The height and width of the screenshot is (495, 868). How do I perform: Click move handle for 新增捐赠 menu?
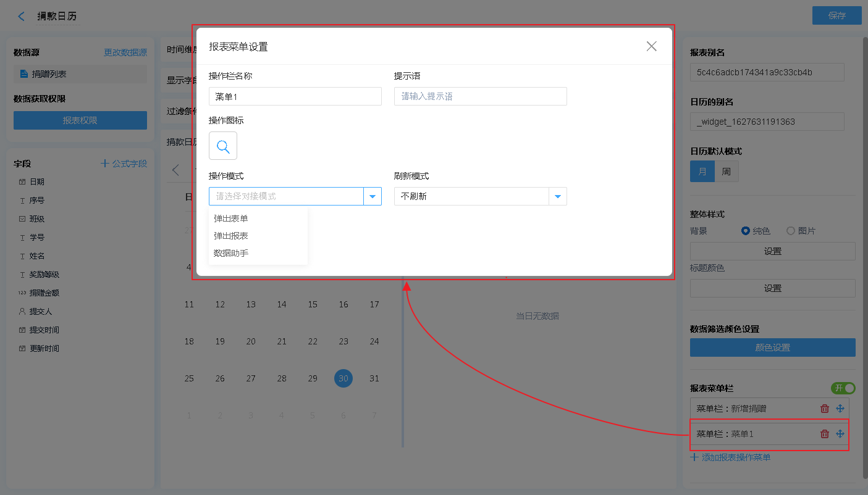coord(840,409)
